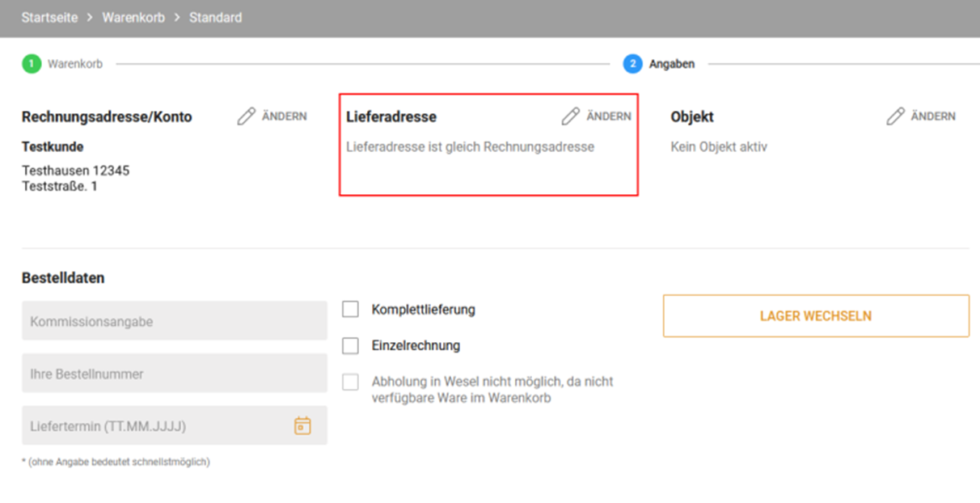
Task: Click ÄNDERN for Lieferadresse
Action: tap(609, 116)
